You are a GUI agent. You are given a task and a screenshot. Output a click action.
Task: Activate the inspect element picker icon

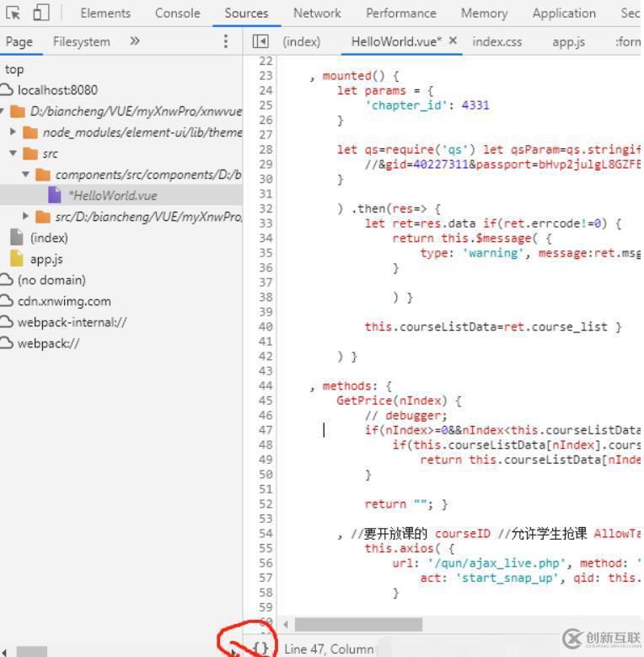pyautogui.click(x=13, y=13)
